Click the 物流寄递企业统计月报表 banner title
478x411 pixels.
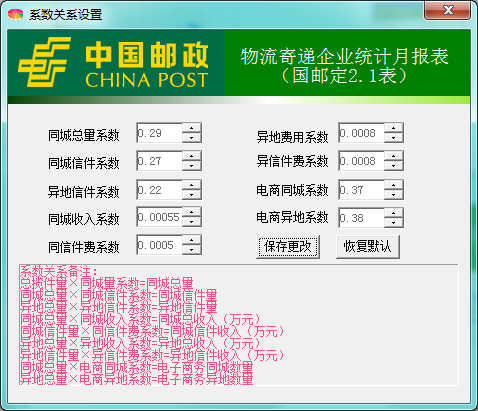click(345, 56)
